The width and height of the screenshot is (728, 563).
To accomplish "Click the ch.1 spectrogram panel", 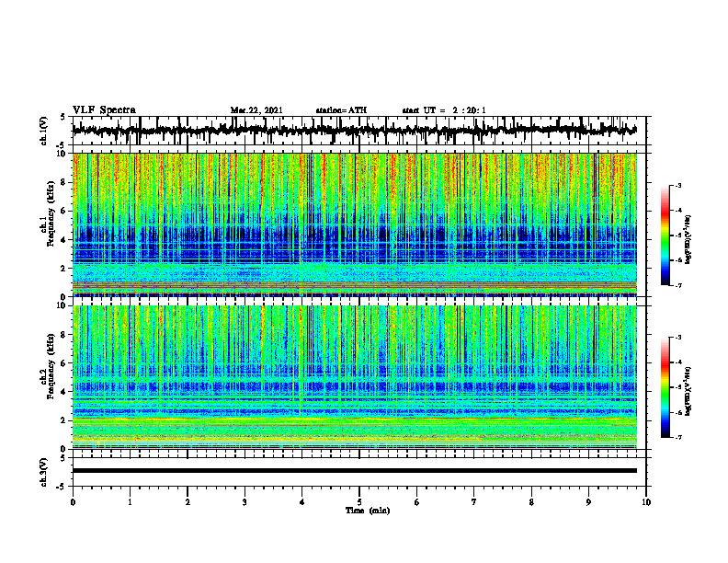I will coord(355,224).
